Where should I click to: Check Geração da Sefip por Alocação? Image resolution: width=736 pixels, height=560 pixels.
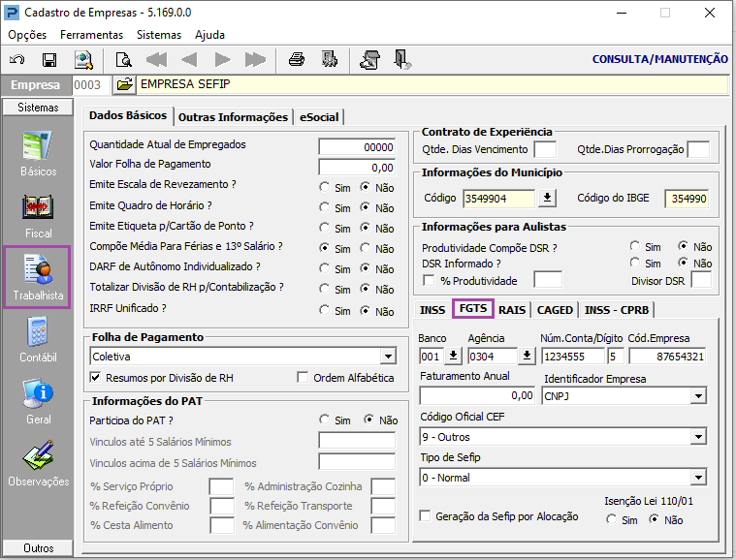click(x=426, y=515)
